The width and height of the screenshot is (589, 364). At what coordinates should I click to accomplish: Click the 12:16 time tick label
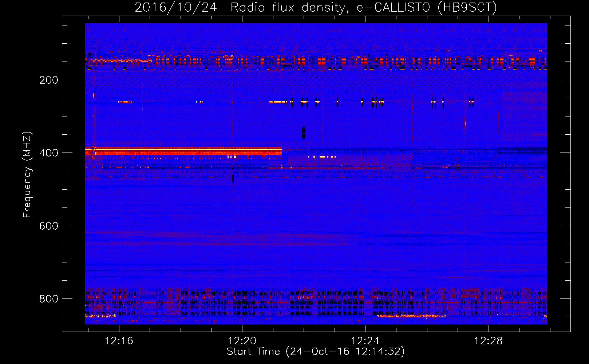pyautogui.click(x=119, y=341)
